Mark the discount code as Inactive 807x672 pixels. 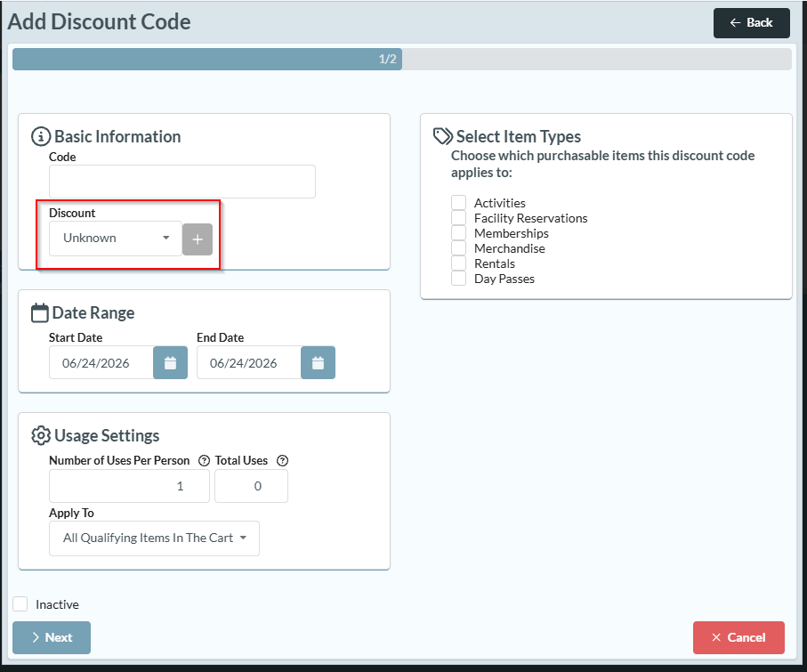point(20,604)
